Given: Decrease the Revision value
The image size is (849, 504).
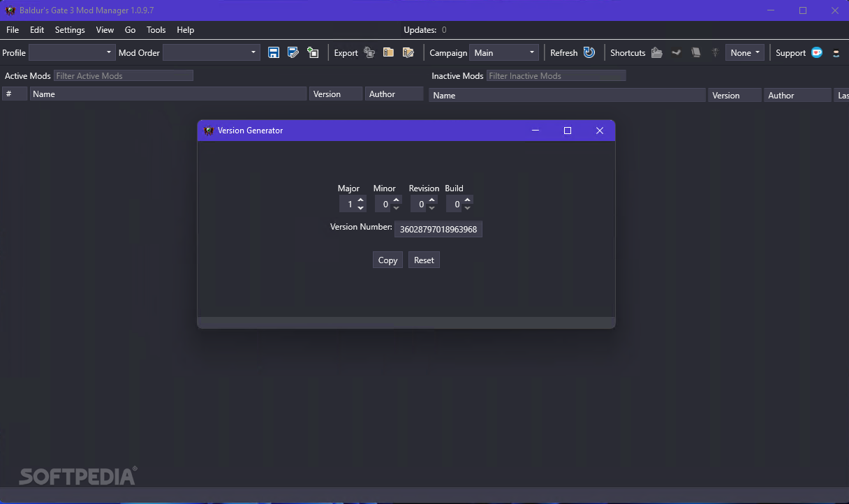Looking at the screenshot, I should tap(432, 208).
